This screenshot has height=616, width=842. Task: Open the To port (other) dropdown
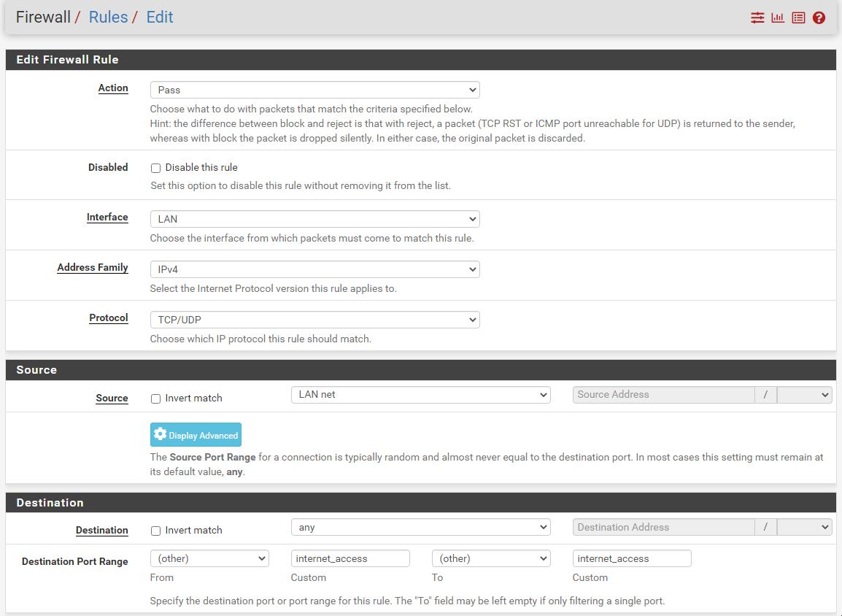pos(491,559)
